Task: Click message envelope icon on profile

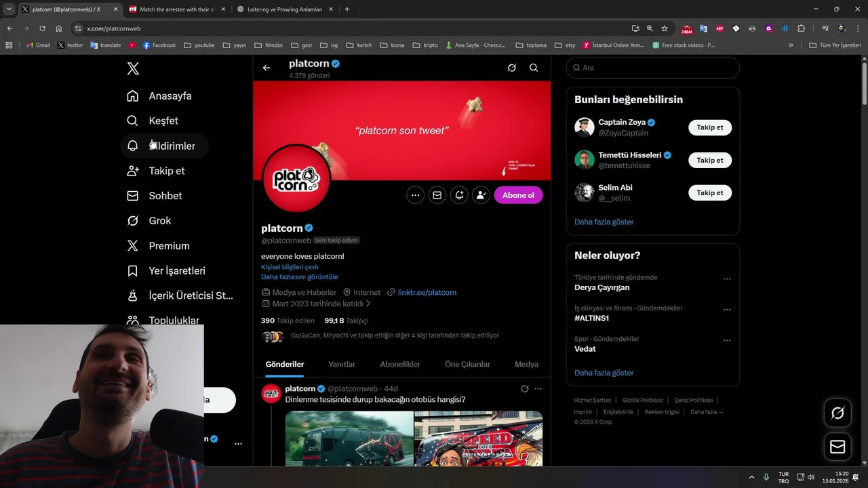Action: [437, 195]
